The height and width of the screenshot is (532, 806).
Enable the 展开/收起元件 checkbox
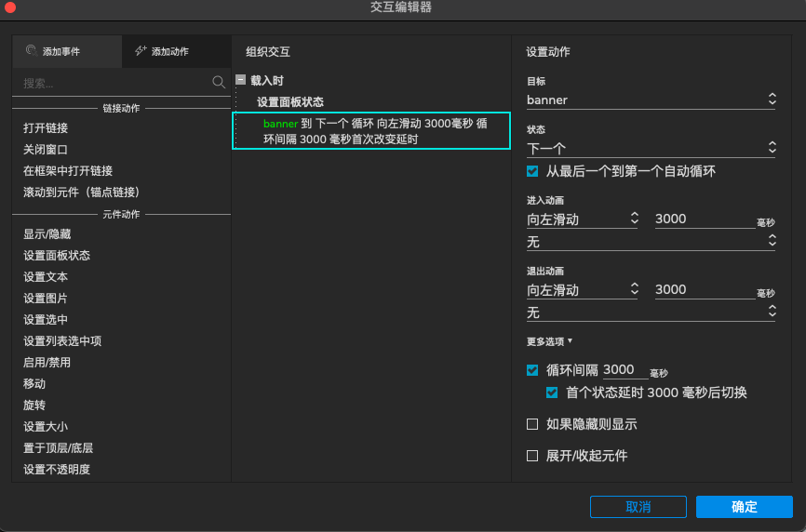532,456
